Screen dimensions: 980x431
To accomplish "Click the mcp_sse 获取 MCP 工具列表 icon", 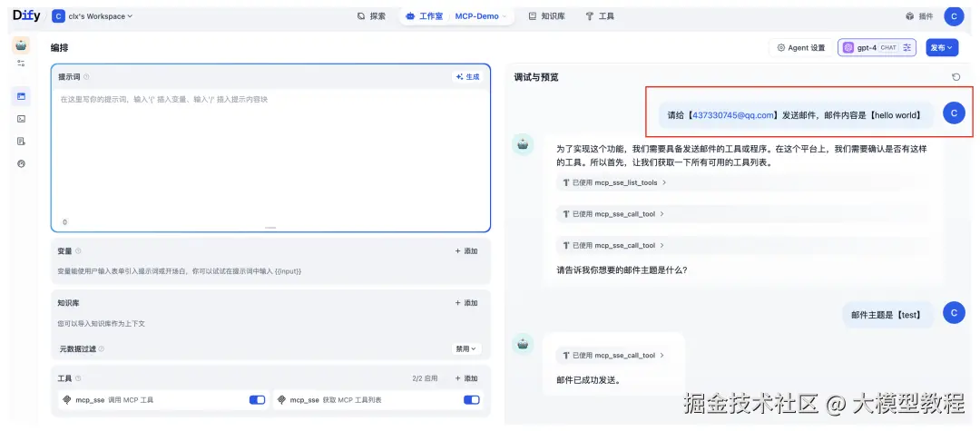I will click(x=281, y=400).
